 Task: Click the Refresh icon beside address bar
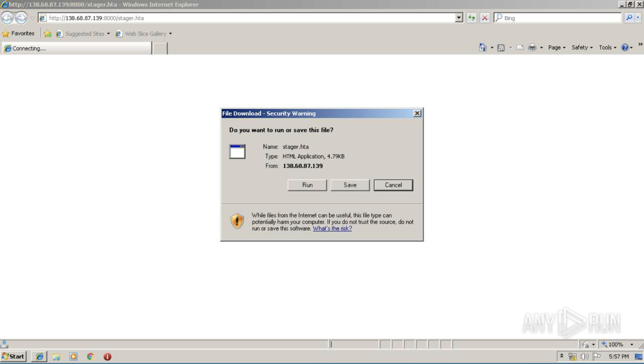point(471,18)
